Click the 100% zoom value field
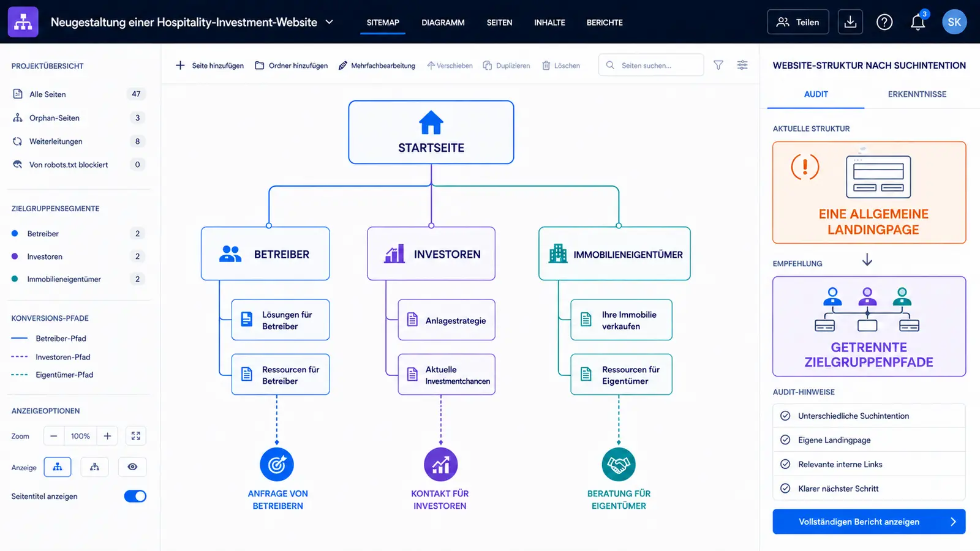The image size is (980, 551). 80,436
